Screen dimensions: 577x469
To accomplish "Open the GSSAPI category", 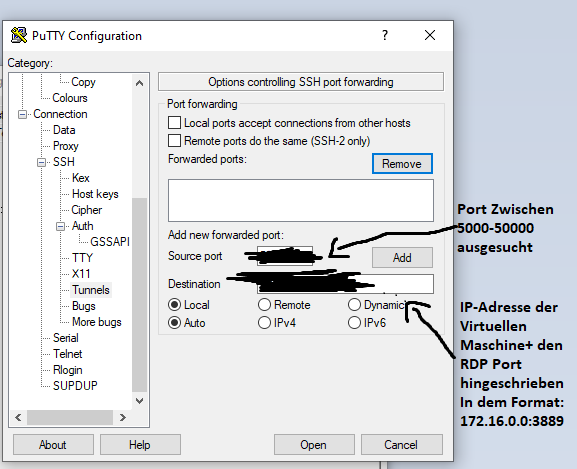I will point(110,242).
